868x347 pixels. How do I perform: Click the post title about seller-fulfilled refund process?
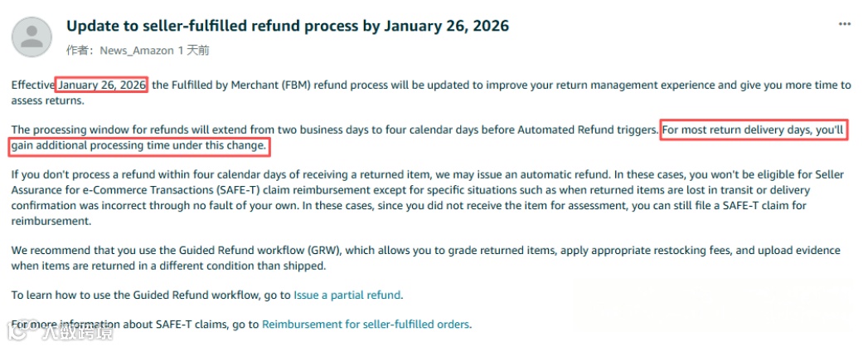point(288,26)
